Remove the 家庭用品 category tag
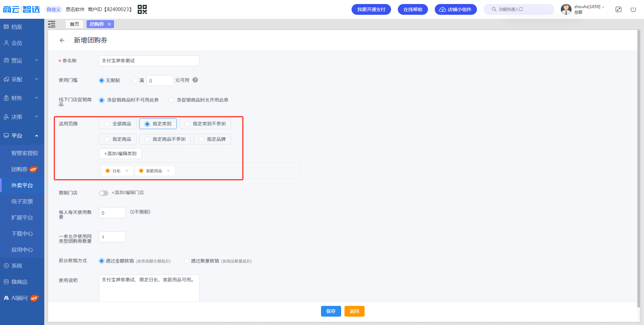 click(168, 171)
